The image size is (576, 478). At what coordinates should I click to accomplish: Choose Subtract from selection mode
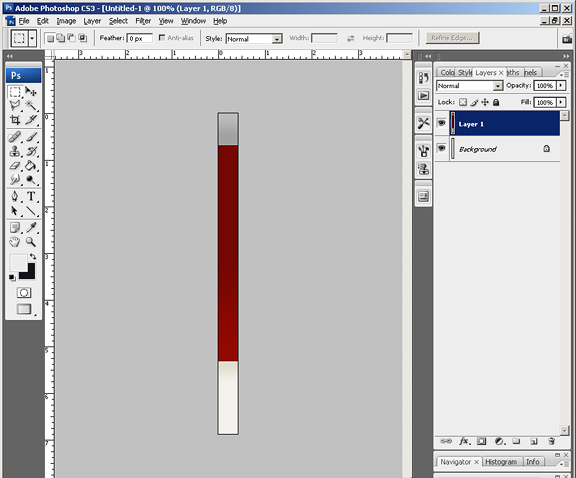72,38
